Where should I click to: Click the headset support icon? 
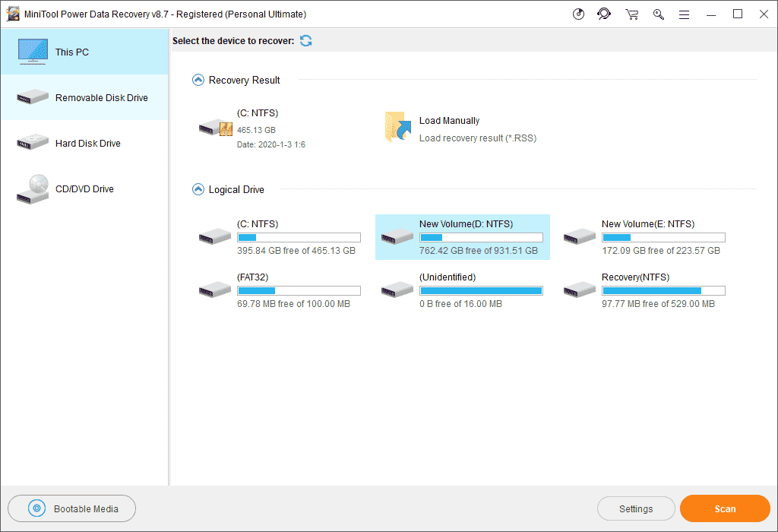pyautogui.click(x=604, y=14)
